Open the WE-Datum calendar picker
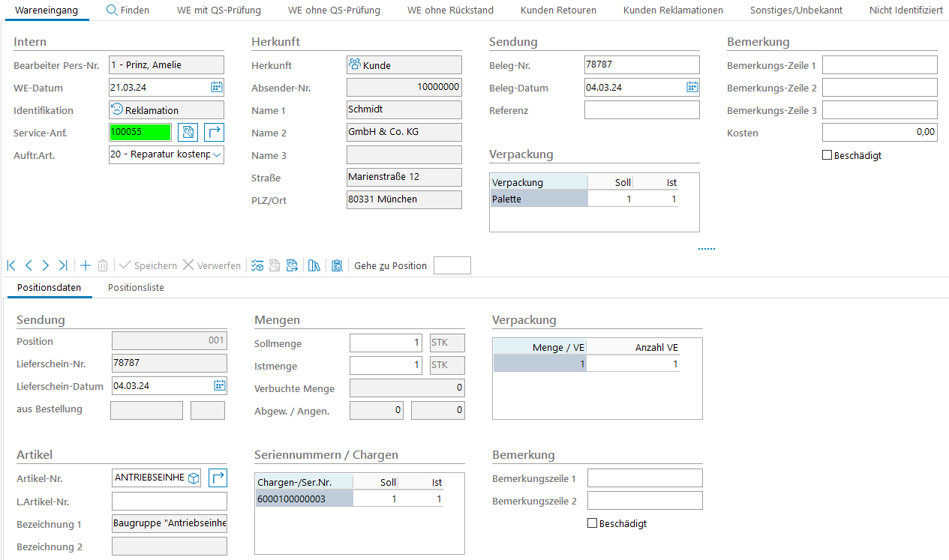Viewport: 949px width, 560px height. 216,88
